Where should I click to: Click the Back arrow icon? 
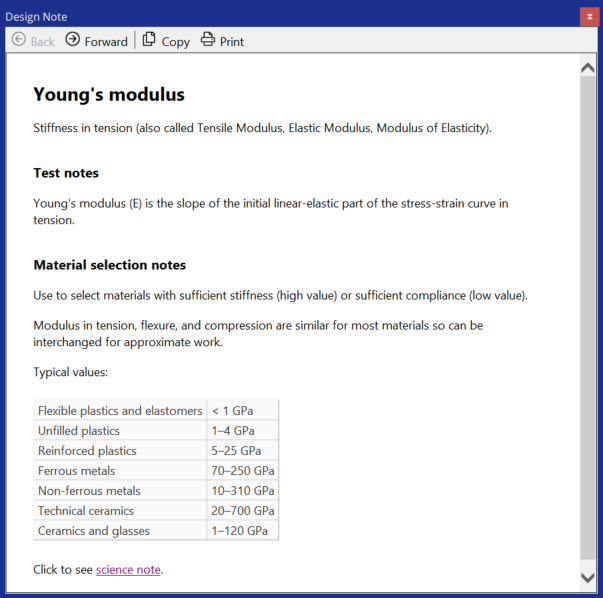click(18, 39)
